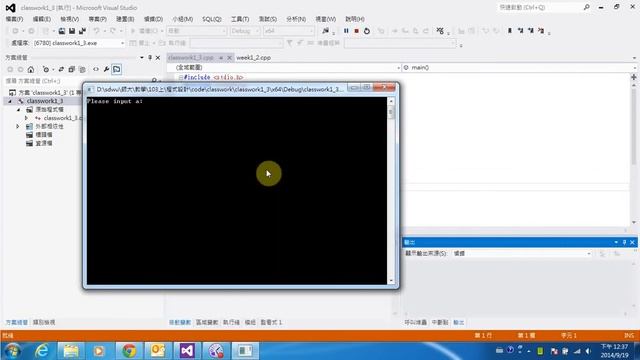640x360 pixels.
Task: Select the Call Stack bottom tab
Action: click(416, 322)
